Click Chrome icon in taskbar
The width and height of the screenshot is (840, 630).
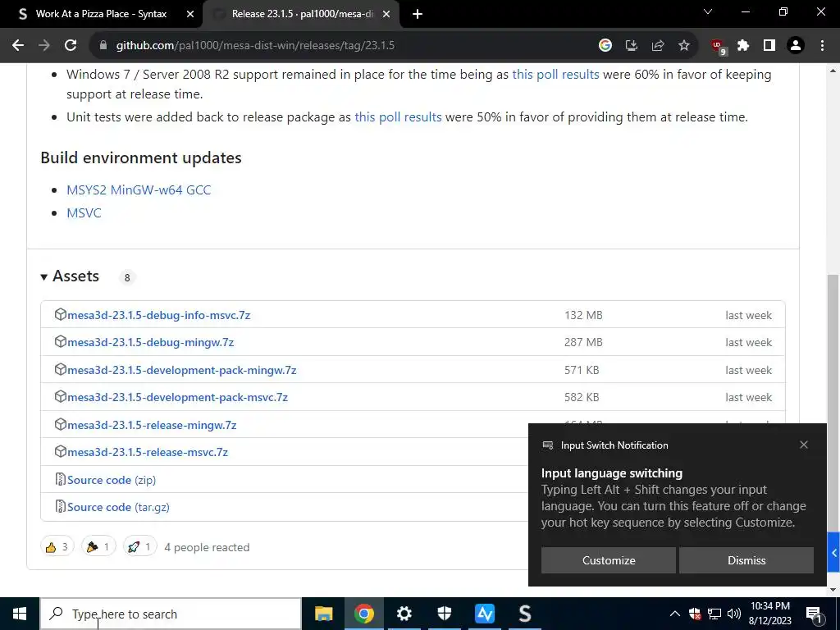click(363, 614)
